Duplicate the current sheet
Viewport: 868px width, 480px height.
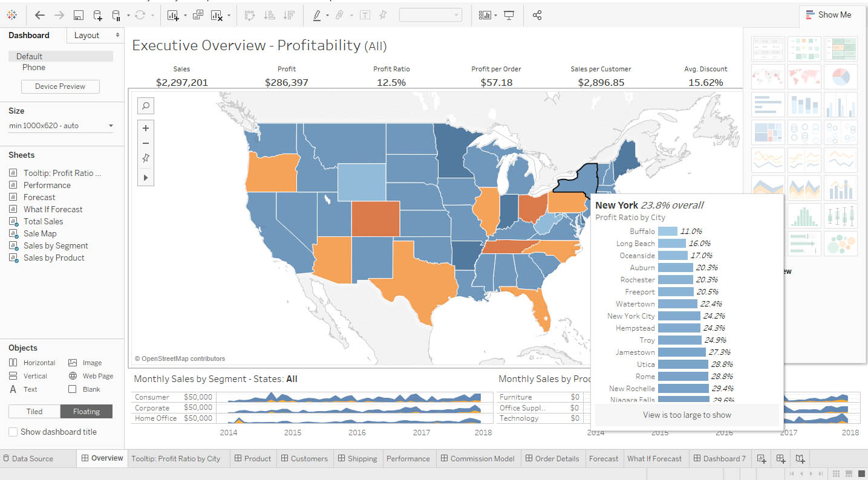point(198,15)
